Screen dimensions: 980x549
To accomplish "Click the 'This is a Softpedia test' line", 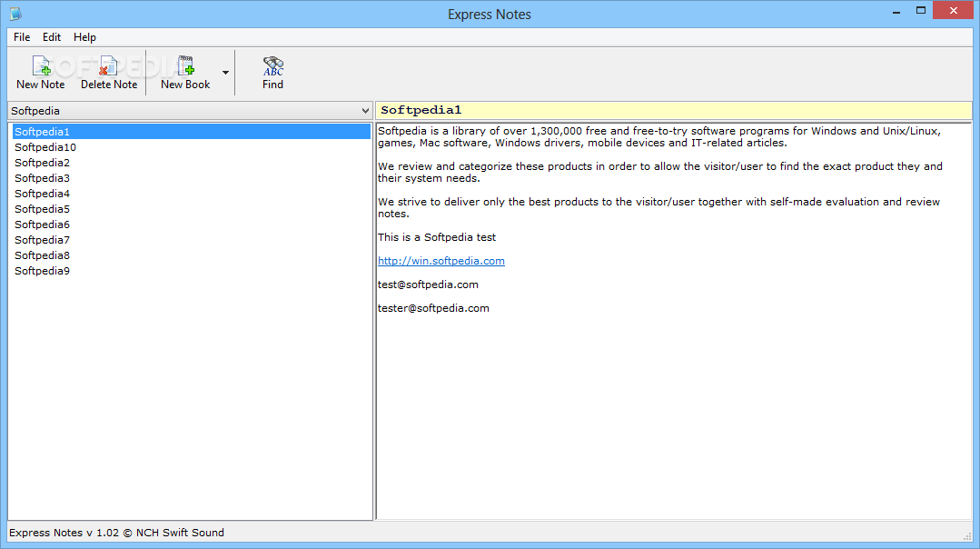I will pyautogui.click(x=437, y=237).
